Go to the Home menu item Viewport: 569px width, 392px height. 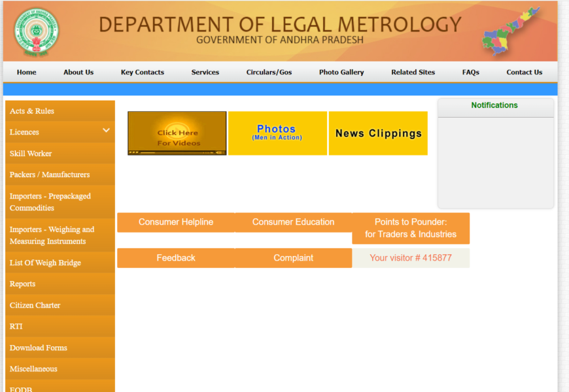pos(27,73)
